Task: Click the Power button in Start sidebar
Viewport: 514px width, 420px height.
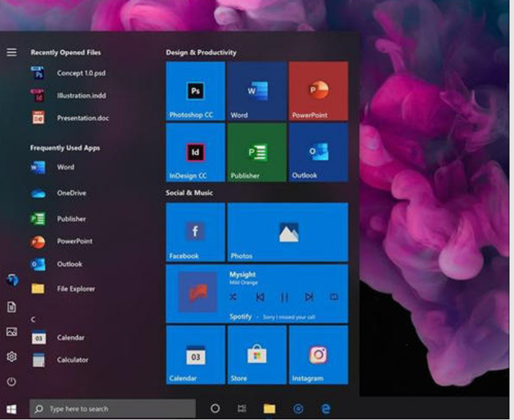Action: coord(12,381)
